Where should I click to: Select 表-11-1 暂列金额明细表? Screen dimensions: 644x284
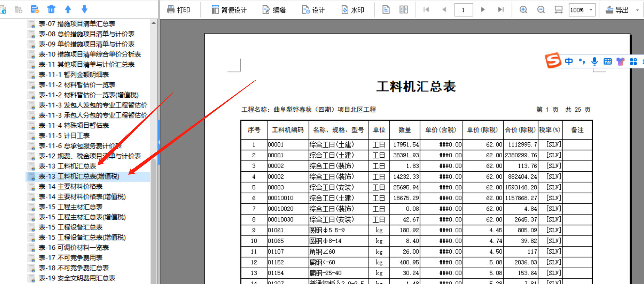[74, 75]
